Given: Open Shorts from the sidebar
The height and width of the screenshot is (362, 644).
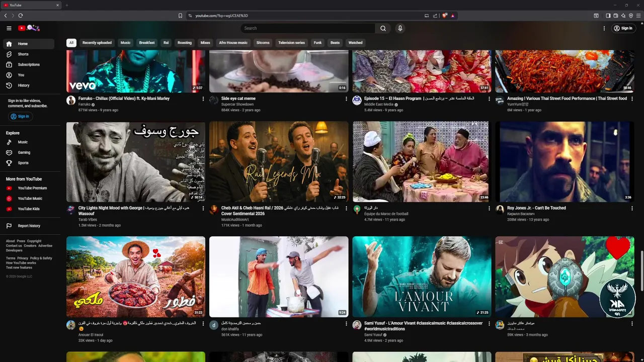Looking at the screenshot, I should (29, 54).
